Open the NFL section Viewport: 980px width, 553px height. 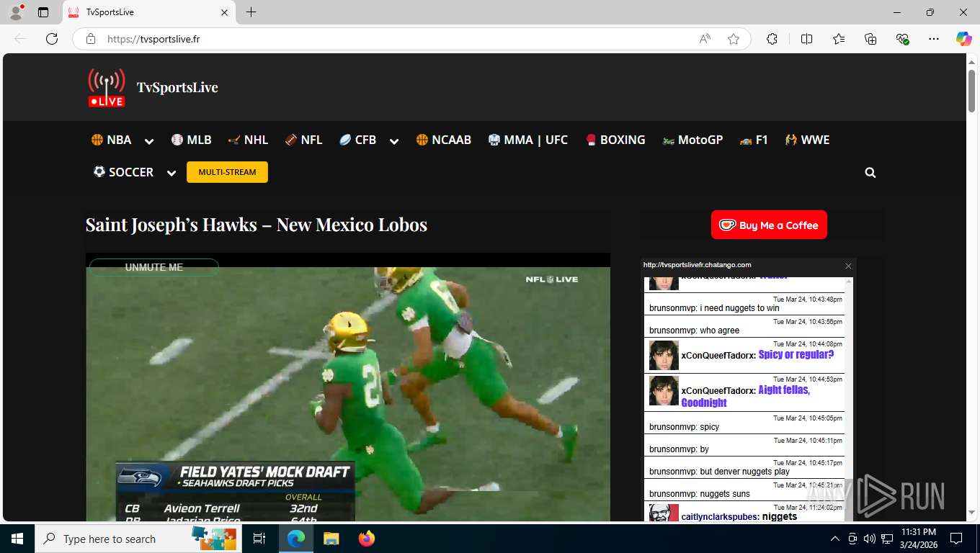(303, 140)
